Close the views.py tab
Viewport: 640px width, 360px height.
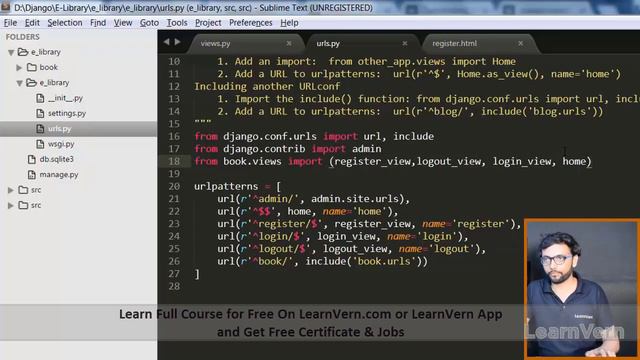289,43
